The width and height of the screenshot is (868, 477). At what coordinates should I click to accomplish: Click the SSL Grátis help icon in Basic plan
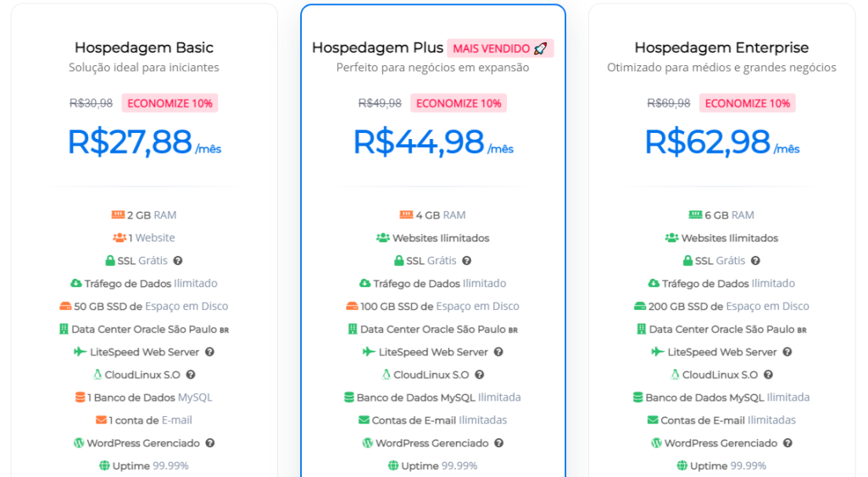point(178,261)
